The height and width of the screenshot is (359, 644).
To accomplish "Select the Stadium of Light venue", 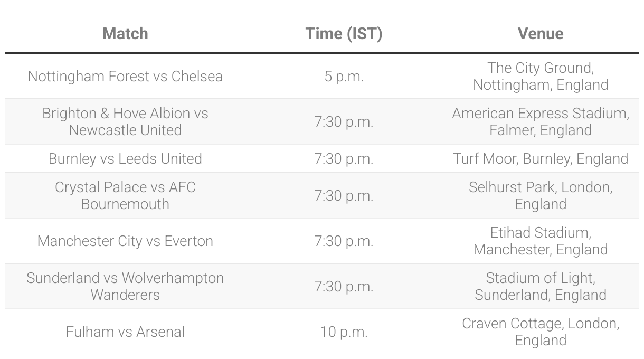I will click(541, 286).
